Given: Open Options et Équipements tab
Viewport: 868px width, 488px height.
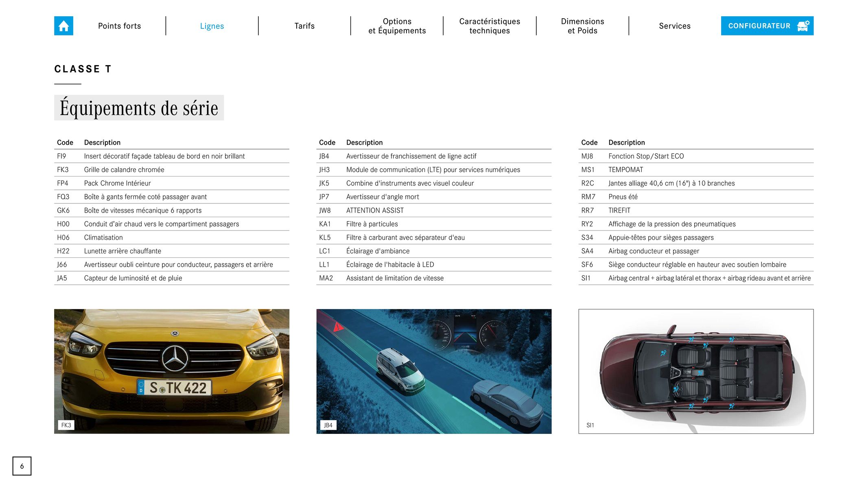Looking at the screenshot, I should (397, 26).
